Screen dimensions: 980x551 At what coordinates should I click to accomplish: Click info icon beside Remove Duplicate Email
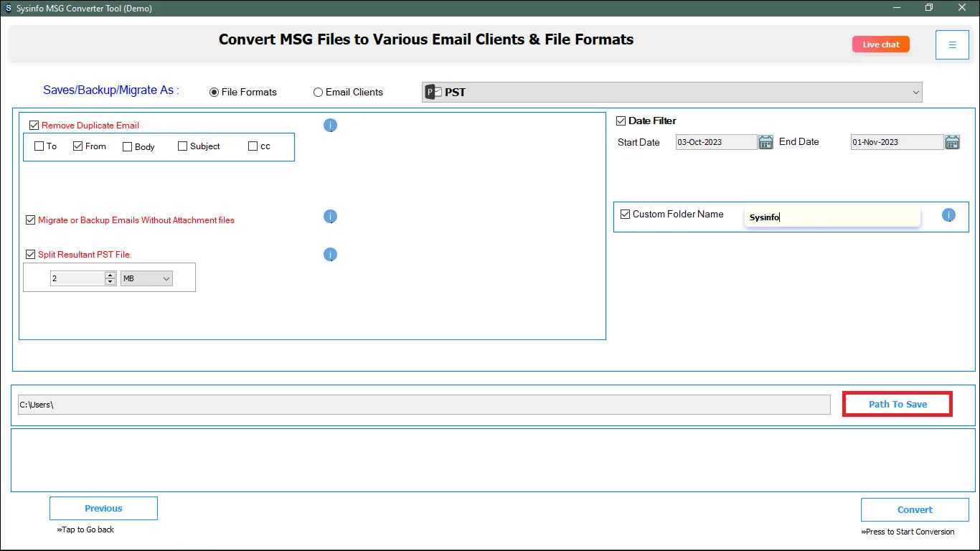[x=330, y=126]
